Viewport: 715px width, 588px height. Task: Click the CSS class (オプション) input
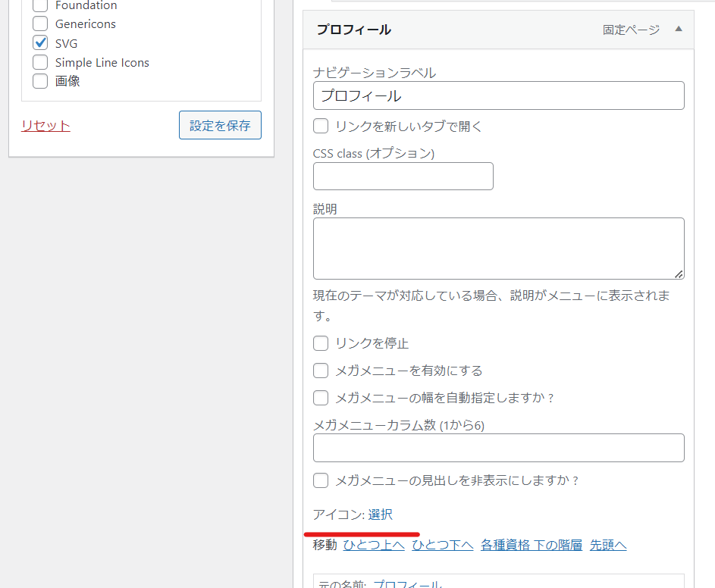pyautogui.click(x=403, y=177)
